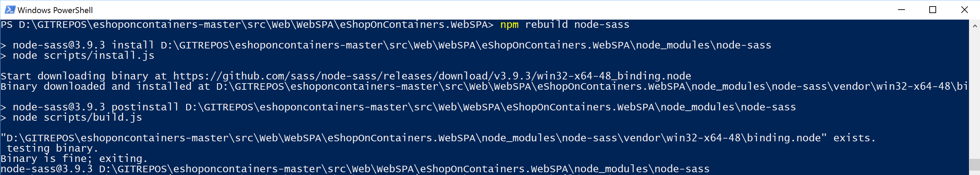Click the "rebuild" argument in the command line
Viewport: 980px width, 175px height.
point(546,25)
